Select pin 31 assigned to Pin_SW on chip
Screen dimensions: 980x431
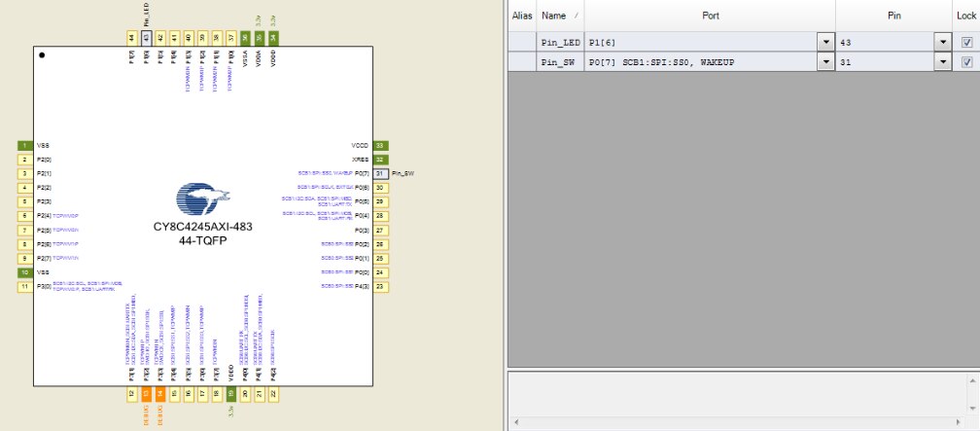pyautogui.click(x=381, y=173)
